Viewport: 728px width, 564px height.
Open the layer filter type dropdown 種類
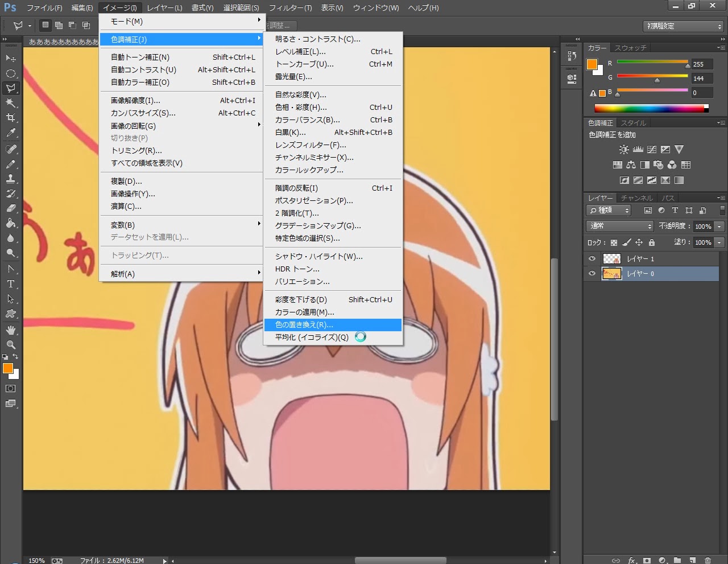coord(609,211)
